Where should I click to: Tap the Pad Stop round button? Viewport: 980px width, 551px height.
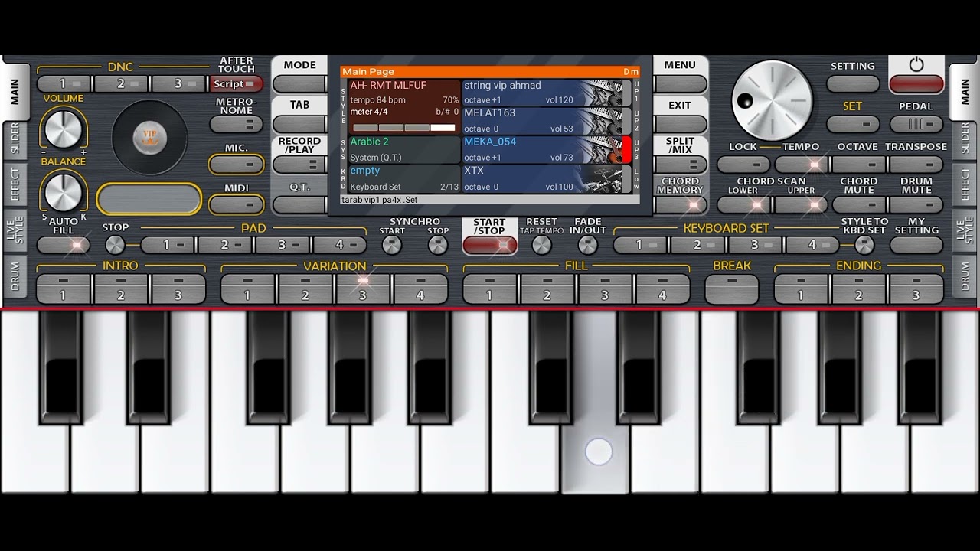115,245
